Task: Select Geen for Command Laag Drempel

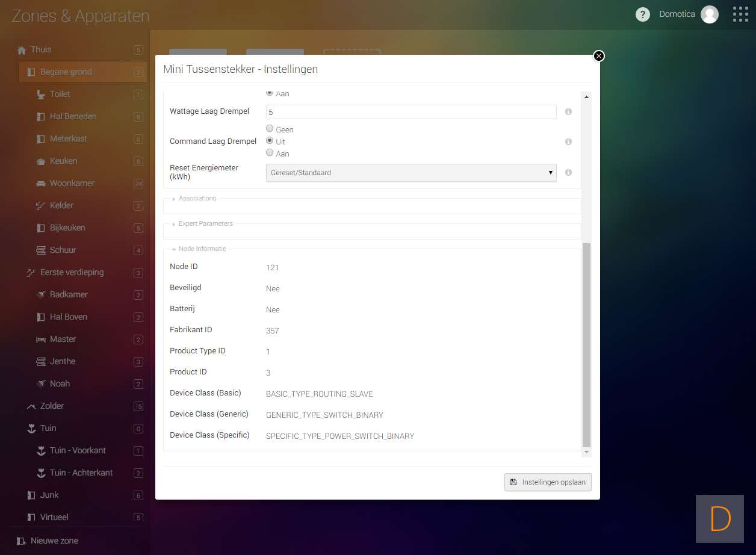Action: coord(270,129)
